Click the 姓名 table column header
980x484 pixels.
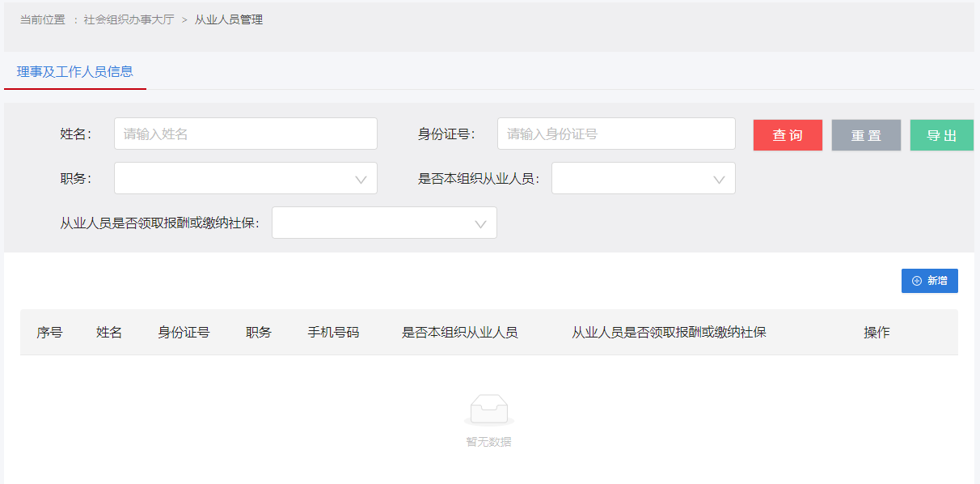tap(109, 333)
